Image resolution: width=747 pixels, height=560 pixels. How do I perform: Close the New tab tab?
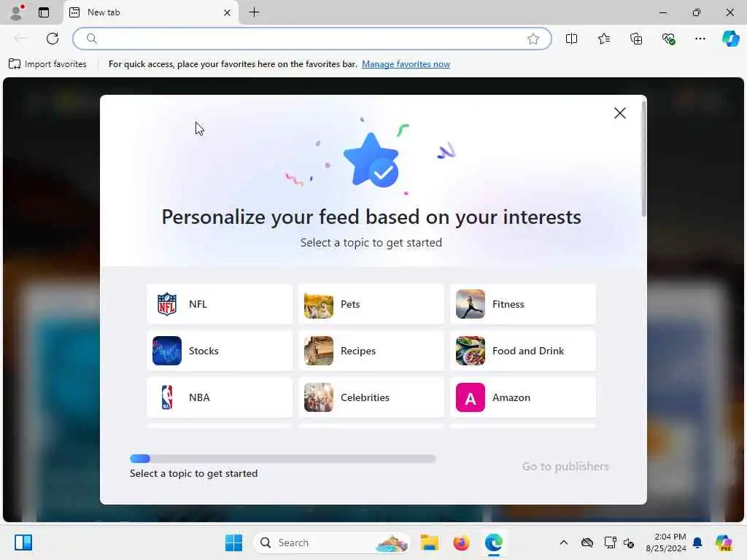point(228,13)
